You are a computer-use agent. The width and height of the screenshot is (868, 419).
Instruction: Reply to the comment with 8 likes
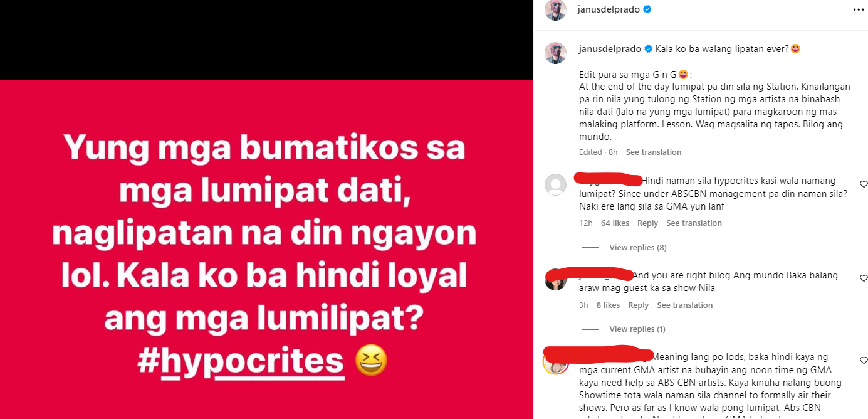tap(638, 305)
